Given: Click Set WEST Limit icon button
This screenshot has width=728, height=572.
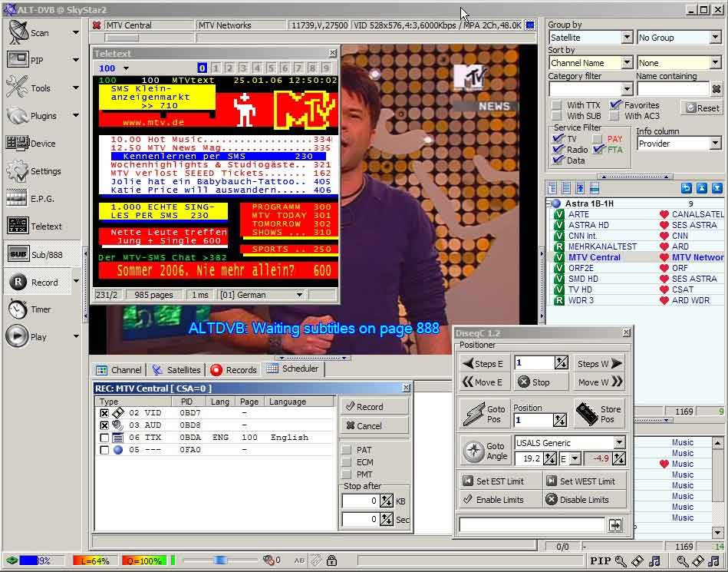Looking at the screenshot, I should pyautogui.click(x=586, y=481).
